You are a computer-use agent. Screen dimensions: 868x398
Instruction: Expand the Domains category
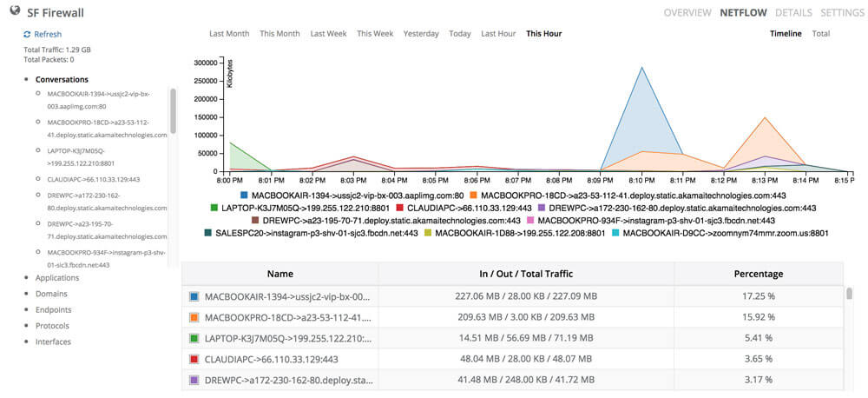click(53, 294)
